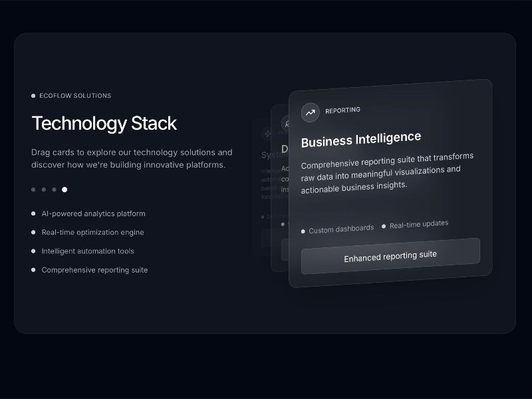The width and height of the screenshot is (532, 399).
Task: Click the partially hidden icon on middle card
Action: coord(286,124)
